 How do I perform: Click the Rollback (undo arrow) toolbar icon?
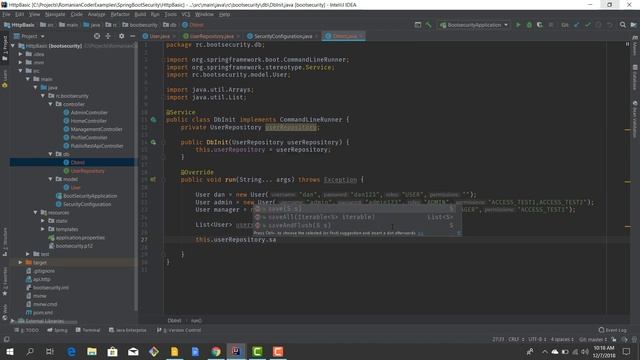point(610,25)
